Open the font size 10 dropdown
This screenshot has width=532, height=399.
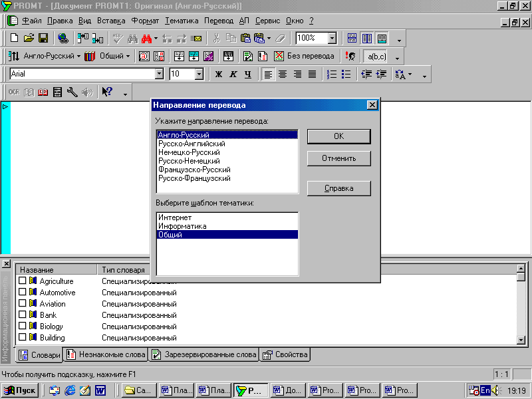[199, 74]
